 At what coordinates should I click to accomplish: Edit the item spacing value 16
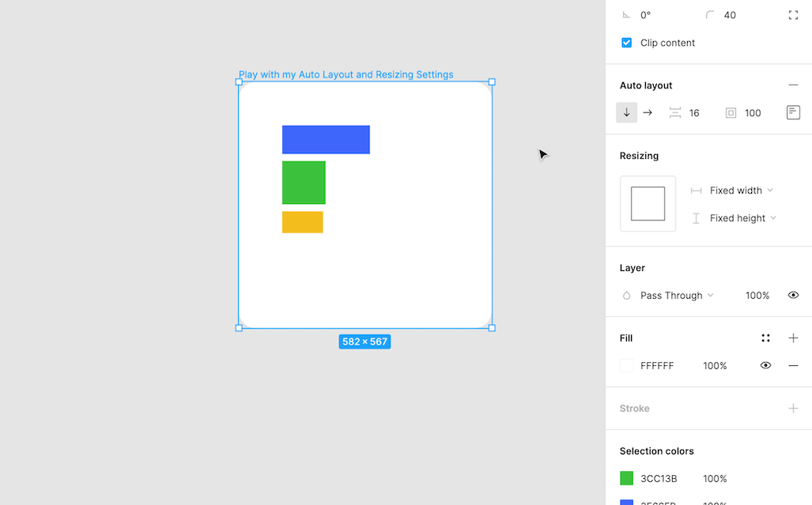click(x=694, y=113)
